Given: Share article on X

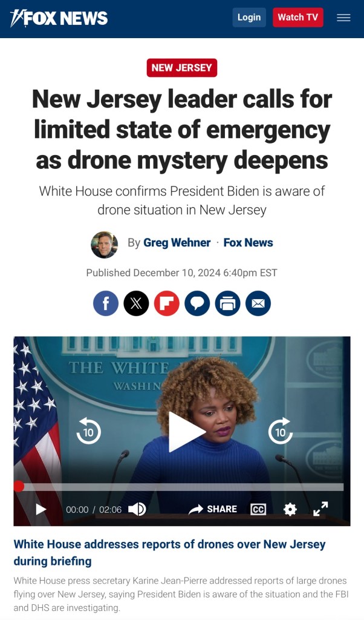Looking at the screenshot, I should click(x=136, y=303).
